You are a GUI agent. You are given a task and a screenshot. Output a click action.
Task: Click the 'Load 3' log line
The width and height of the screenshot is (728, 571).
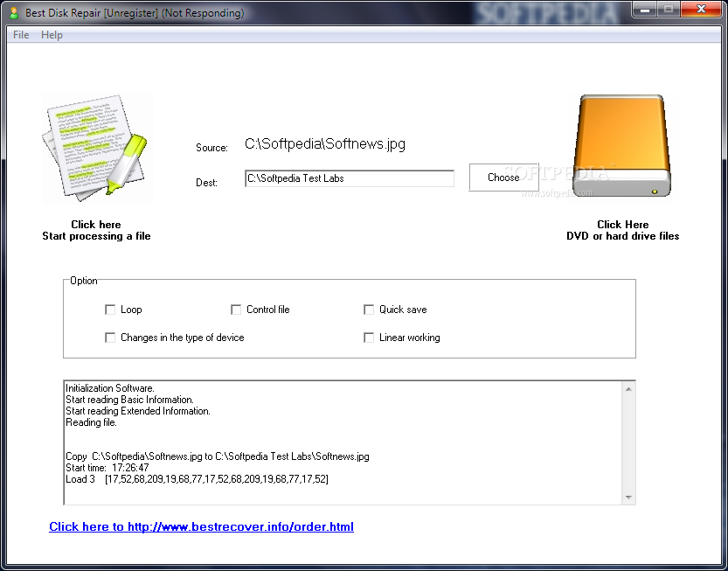pyautogui.click(x=197, y=479)
